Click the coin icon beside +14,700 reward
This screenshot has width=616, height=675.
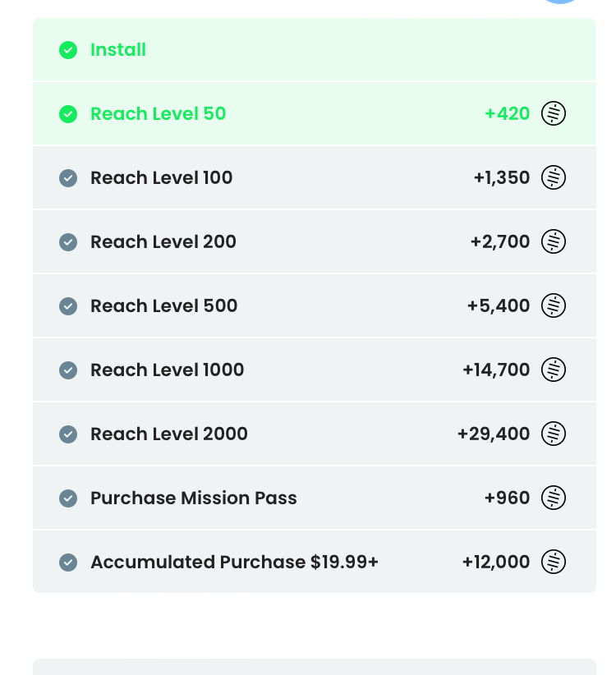554,370
